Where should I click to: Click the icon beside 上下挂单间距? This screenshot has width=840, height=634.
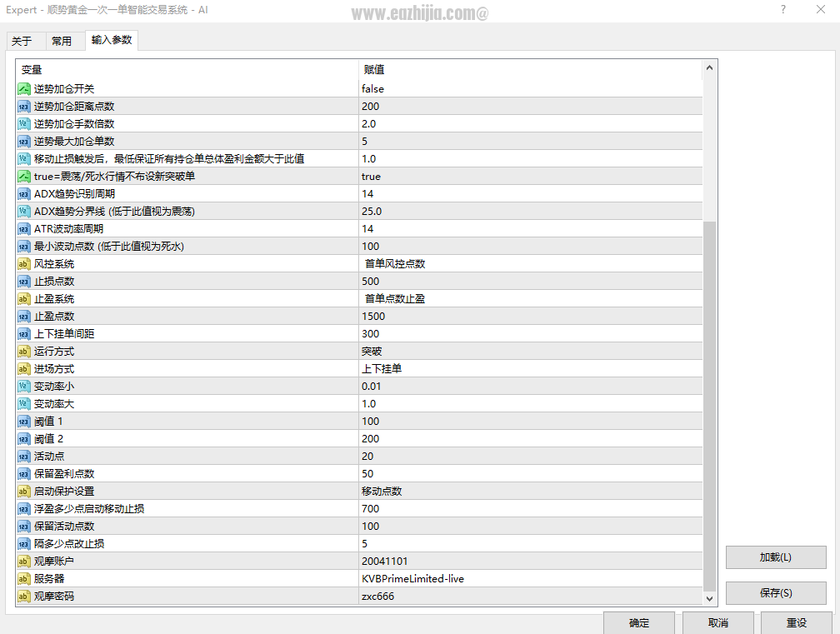click(x=23, y=333)
